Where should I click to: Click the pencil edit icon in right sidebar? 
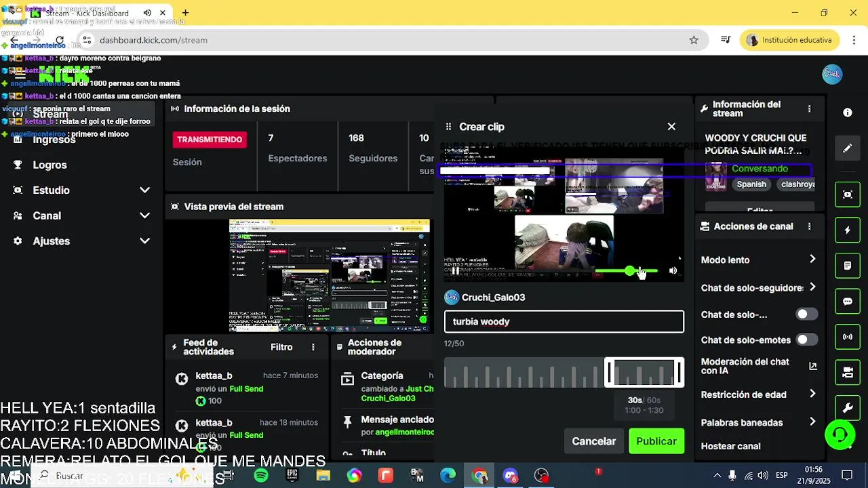tap(848, 148)
